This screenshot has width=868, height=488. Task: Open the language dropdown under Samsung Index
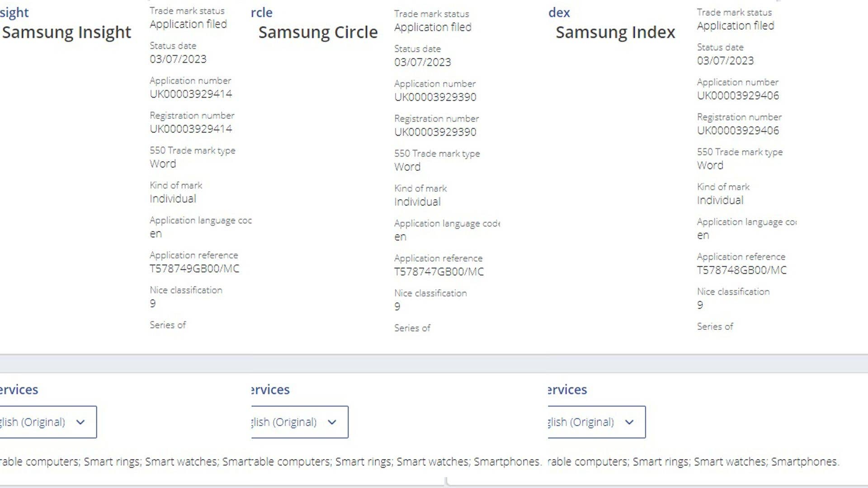click(596, 422)
